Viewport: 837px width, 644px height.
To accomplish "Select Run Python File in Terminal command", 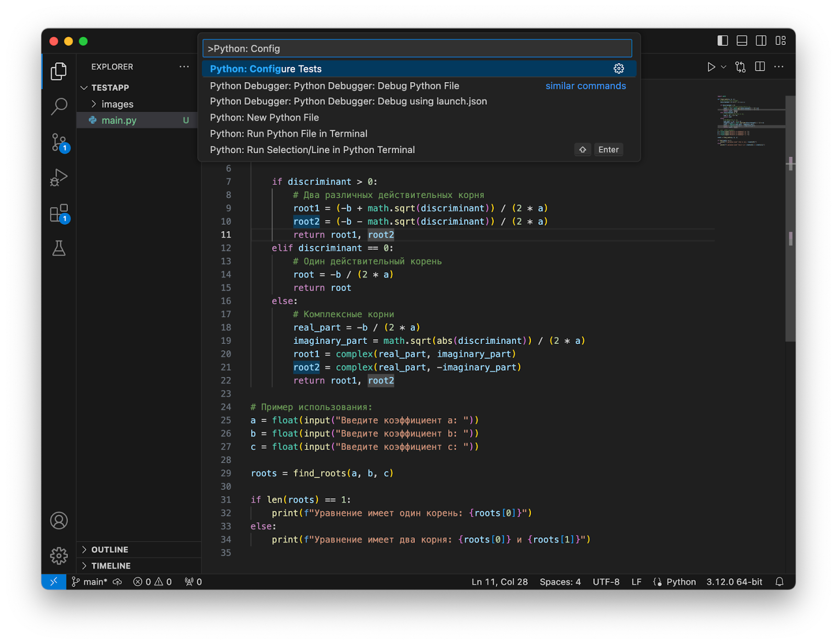I will [x=419, y=134].
